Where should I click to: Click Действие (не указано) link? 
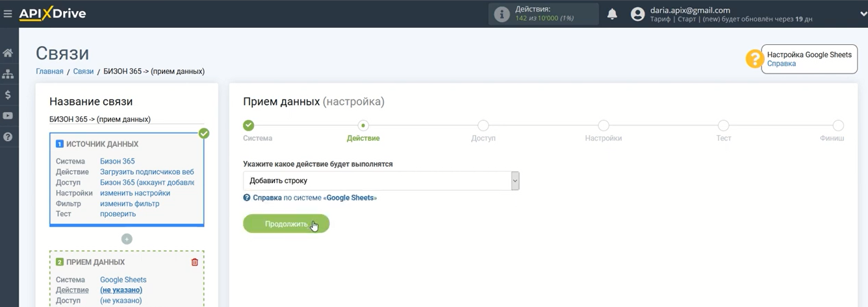(x=121, y=290)
